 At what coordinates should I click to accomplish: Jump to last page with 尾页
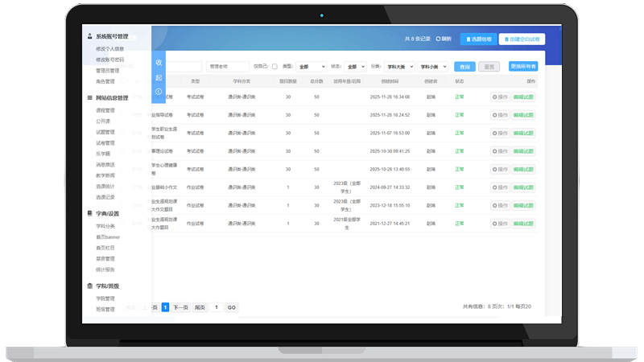[x=200, y=307]
